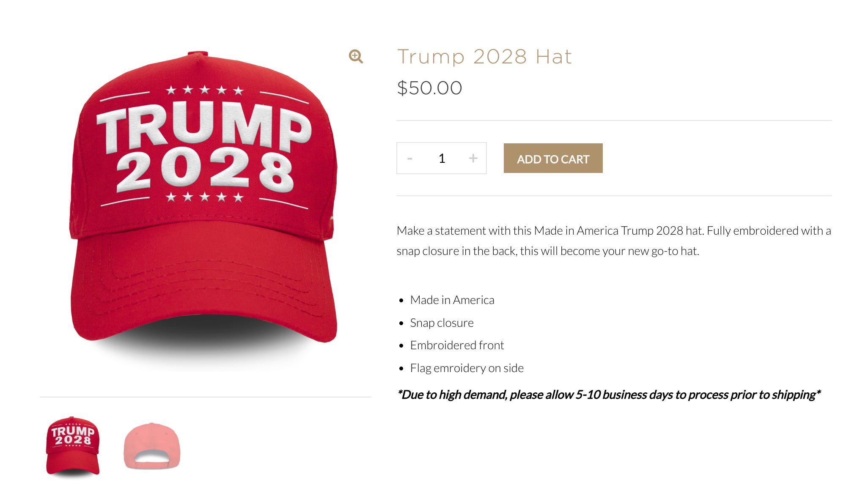The height and width of the screenshot is (493, 868).
Task: Select the front-view hat thumbnail
Action: (73, 446)
